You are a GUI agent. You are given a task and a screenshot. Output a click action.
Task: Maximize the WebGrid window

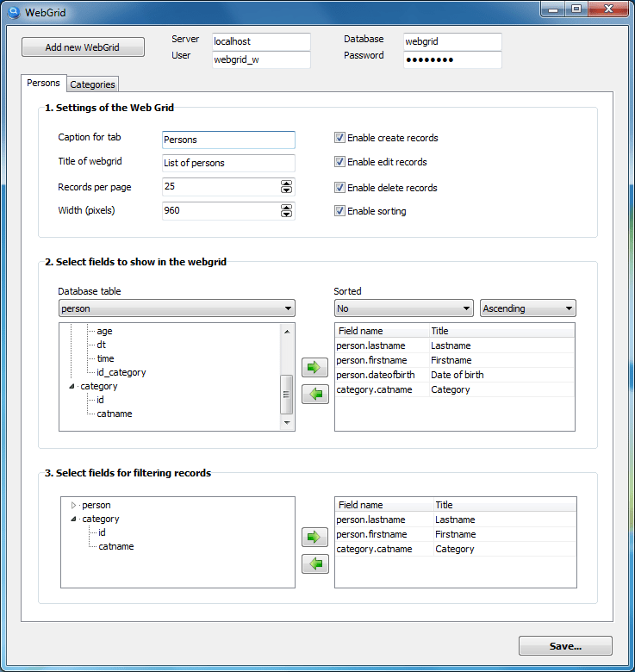click(576, 9)
